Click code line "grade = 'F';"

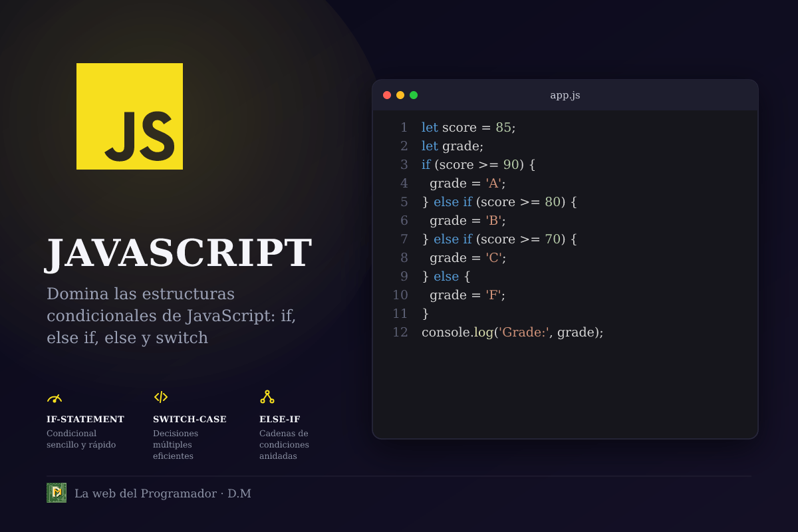(467, 295)
